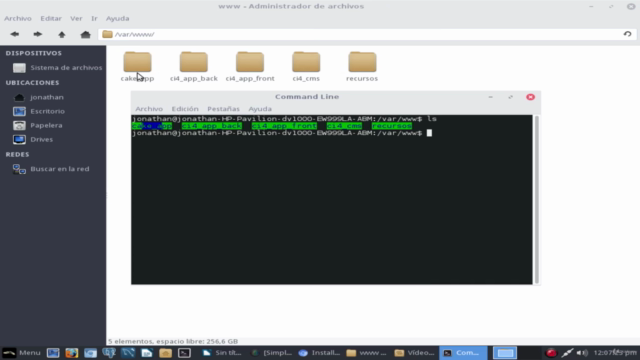This screenshot has height=360, width=640.
Task: Minimize the Command Line window
Action: tap(491, 97)
